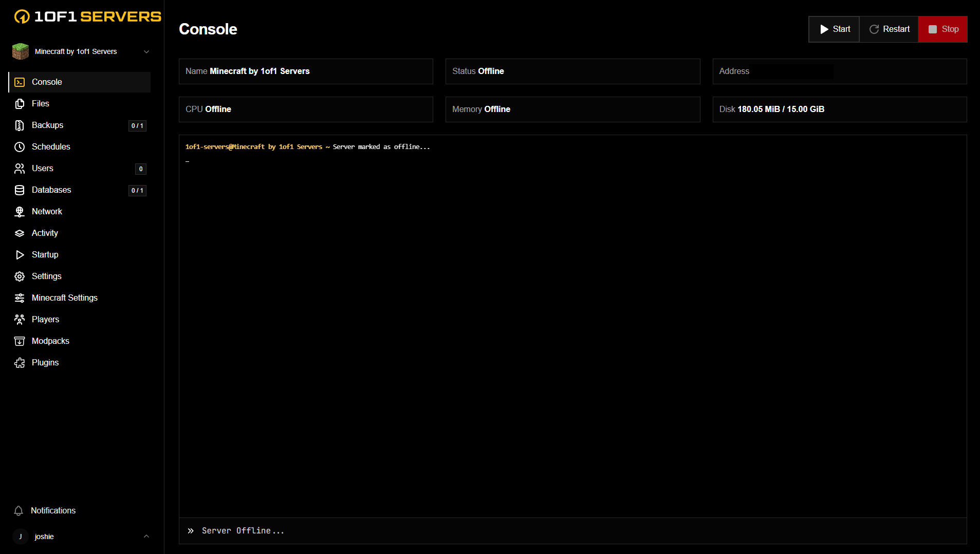Click the Minecraft Settings sliders icon

pos(20,298)
